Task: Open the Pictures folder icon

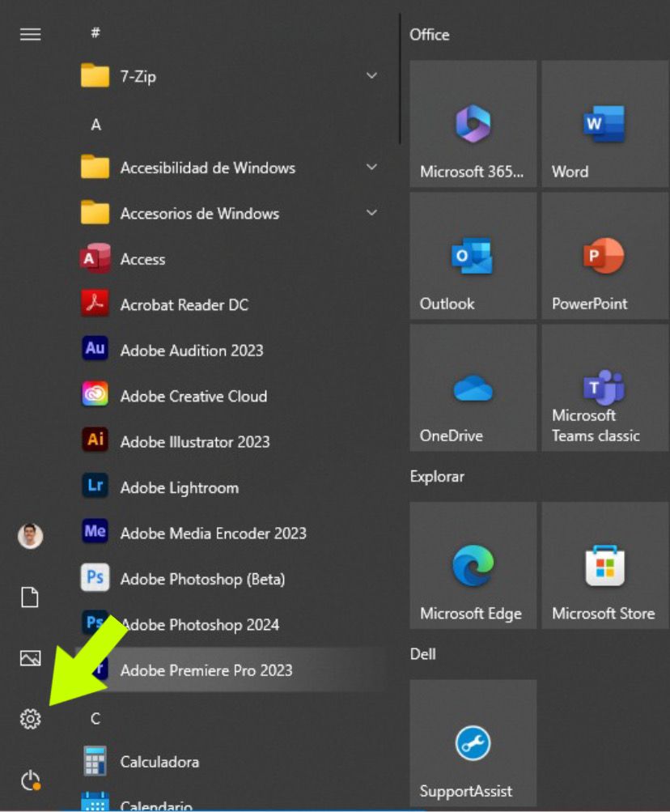Action: (30, 658)
